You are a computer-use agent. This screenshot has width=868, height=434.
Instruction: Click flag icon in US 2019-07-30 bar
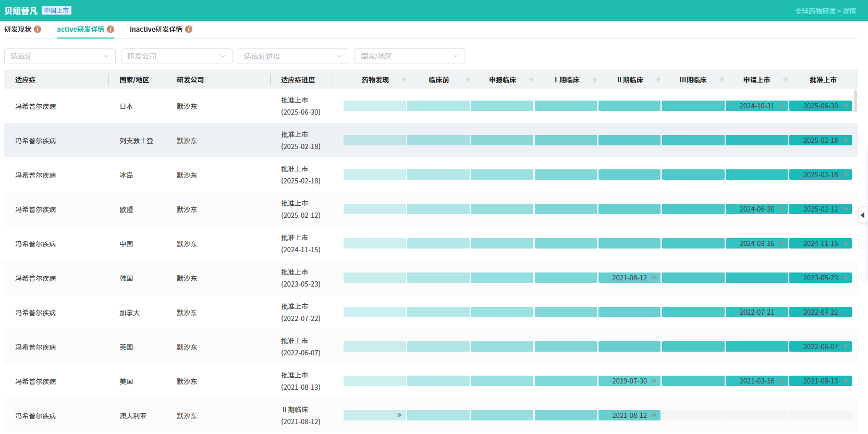click(x=654, y=381)
